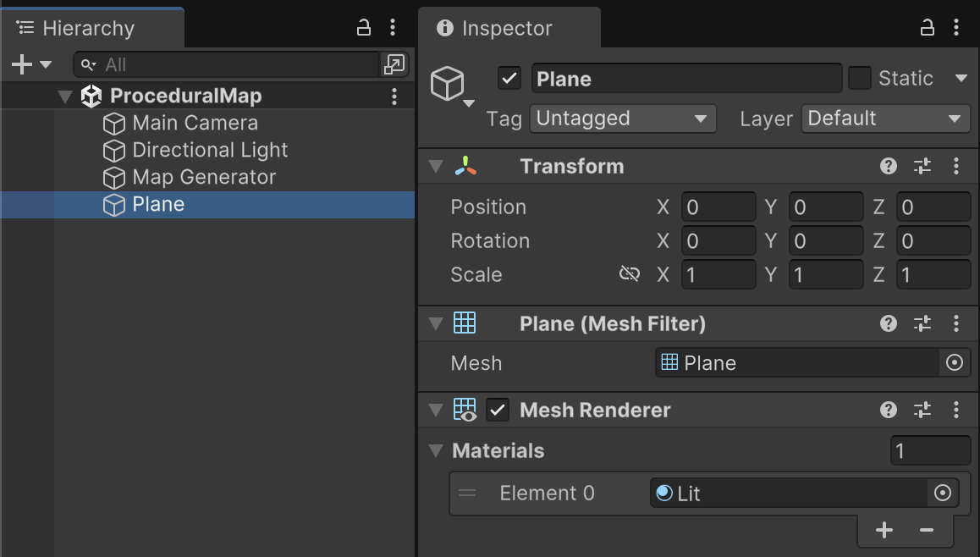Uncheck the Mesh Renderer enabled checkbox
Viewport: 980px width, 557px height.
pyautogui.click(x=498, y=410)
